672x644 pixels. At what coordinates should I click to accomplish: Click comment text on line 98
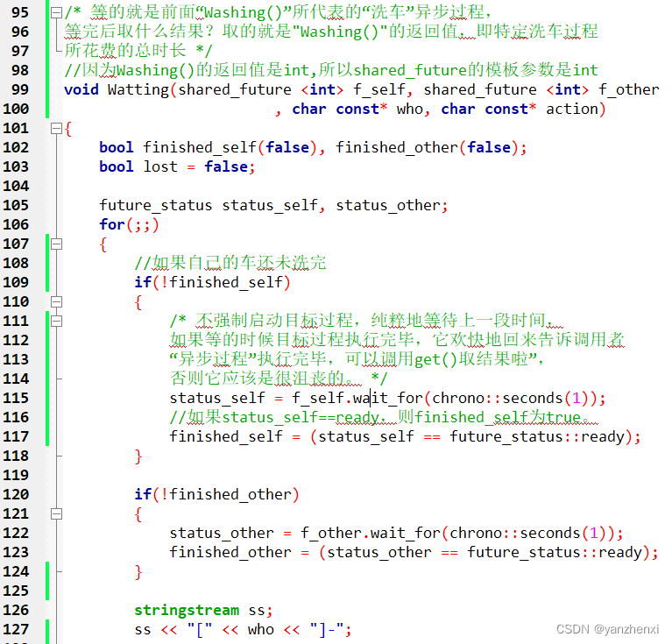(x=331, y=70)
